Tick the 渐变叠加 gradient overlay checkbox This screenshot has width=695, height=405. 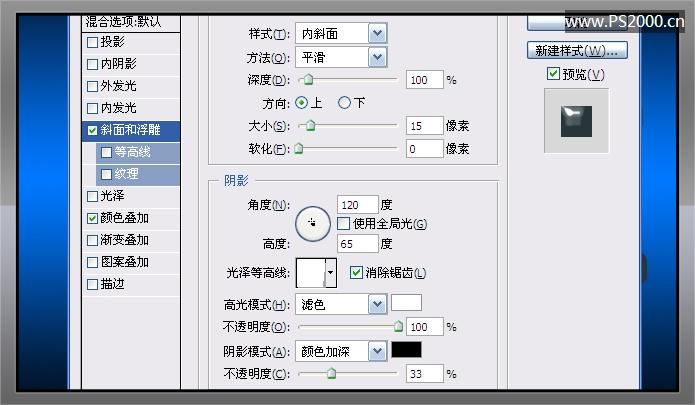click(92, 241)
